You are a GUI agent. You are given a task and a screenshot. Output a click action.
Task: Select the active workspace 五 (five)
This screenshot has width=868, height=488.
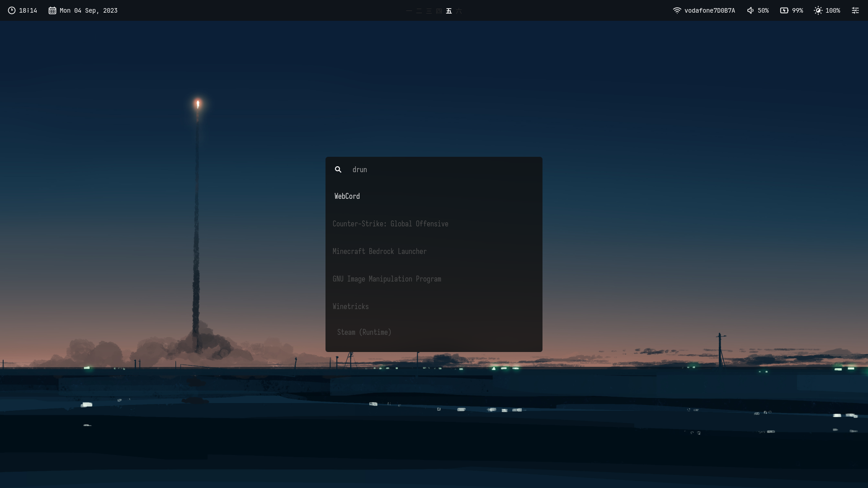click(x=449, y=11)
